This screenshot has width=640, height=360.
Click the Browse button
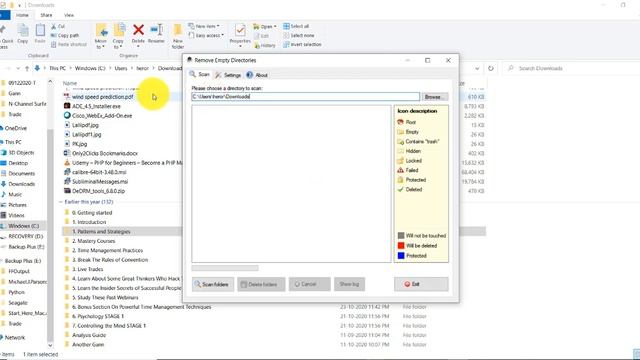(x=435, y=97)
